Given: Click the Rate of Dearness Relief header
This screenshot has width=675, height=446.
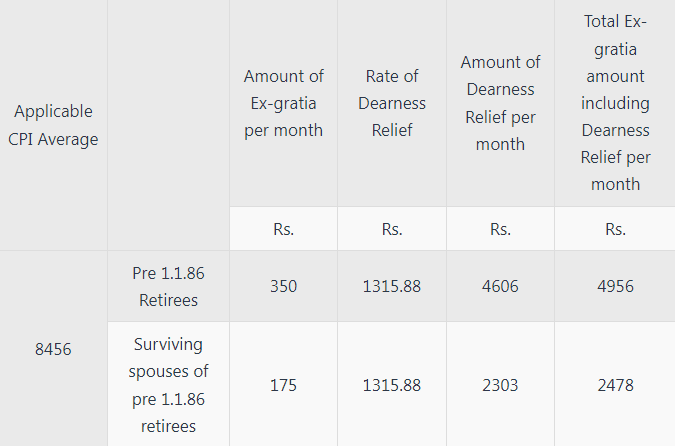Looking at the screenshot, I should point(392,103).
